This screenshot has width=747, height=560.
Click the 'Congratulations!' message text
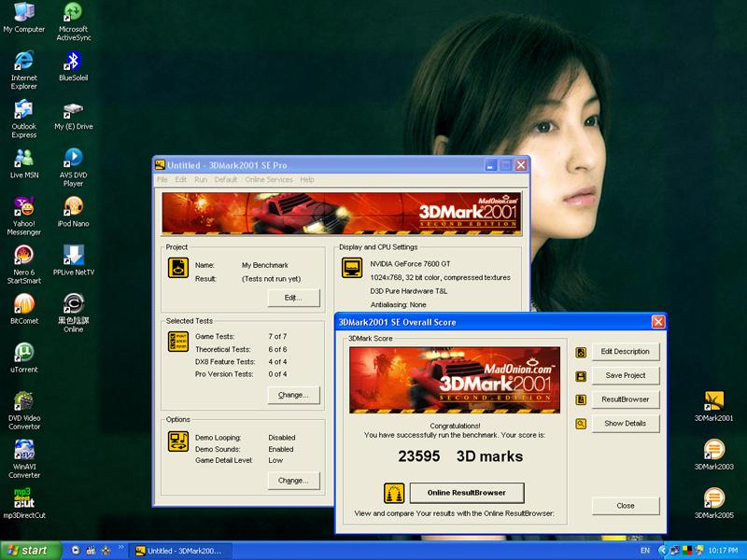(455, 426)
